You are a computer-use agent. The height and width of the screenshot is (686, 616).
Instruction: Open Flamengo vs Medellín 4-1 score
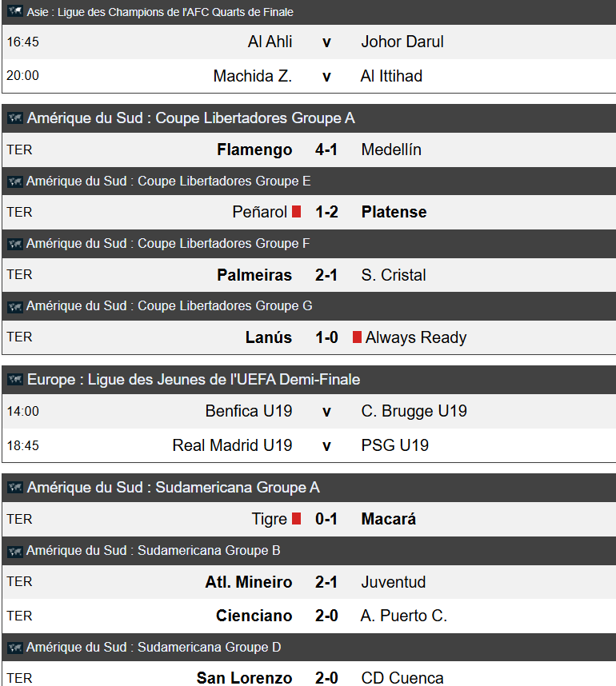[x=326, y=150]
